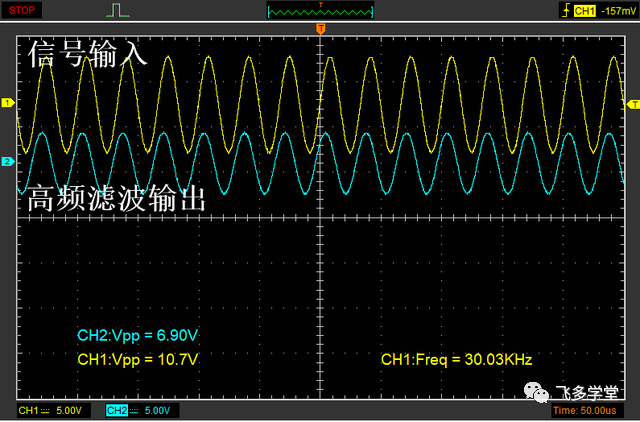Click the CH2 5.00V vertical scale value
The width and height of the screenshot is (640, 422).
[157, 411]
